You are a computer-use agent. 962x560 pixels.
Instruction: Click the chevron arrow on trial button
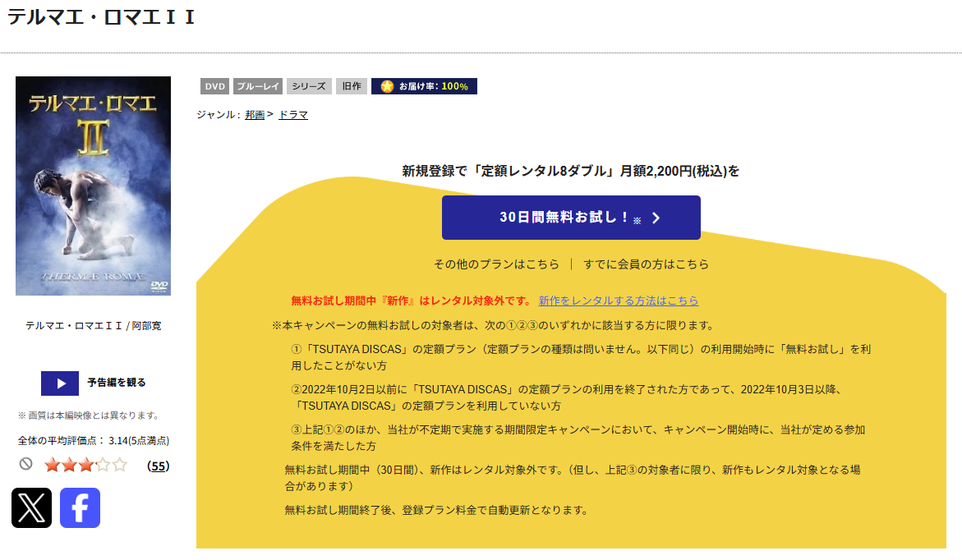[x=656, y=218]
